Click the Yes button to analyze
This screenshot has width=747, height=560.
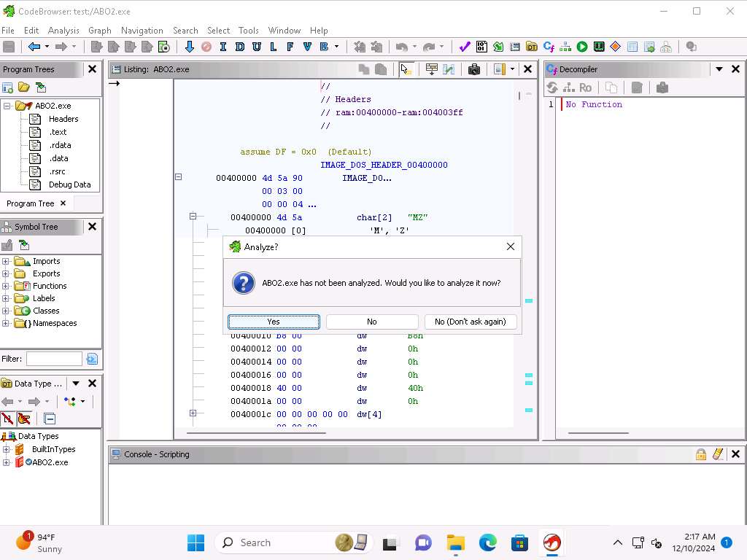pos(274,322)
